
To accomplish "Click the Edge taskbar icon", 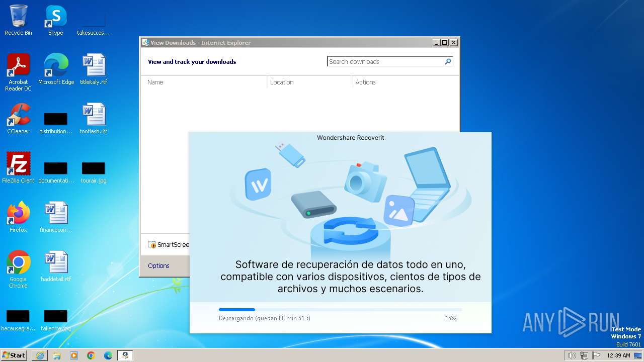I will point(108,355).
